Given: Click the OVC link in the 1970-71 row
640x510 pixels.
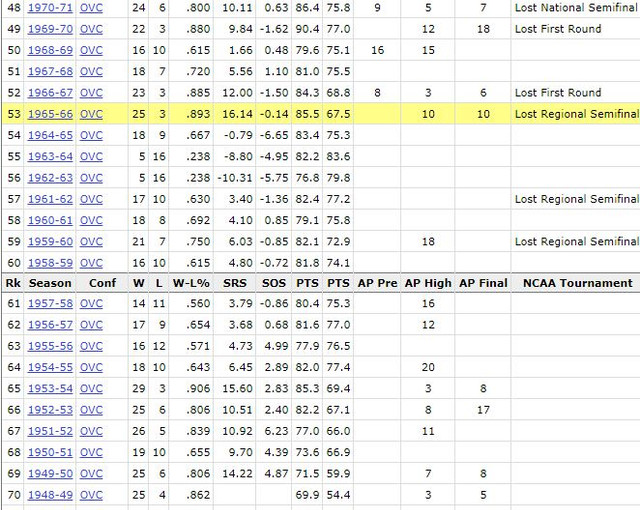Looking at the screenshot, I should tap(91, 8).
